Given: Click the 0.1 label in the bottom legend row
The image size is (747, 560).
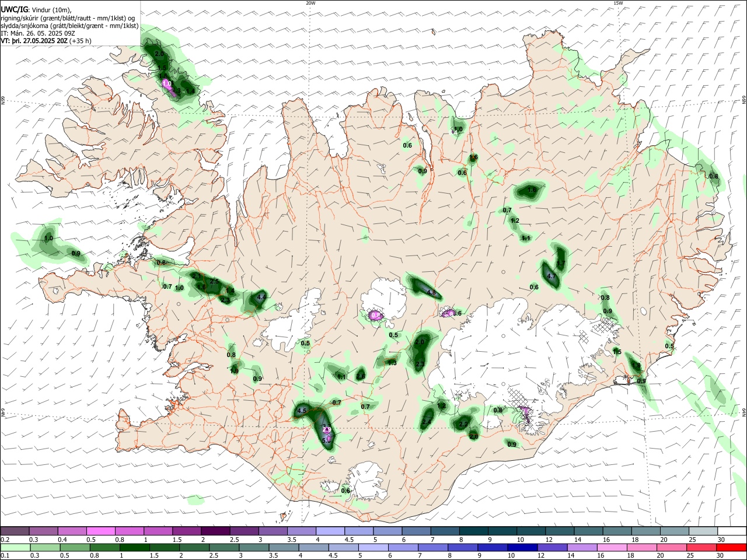Looking at the screenshot, I should click(4, 556).
